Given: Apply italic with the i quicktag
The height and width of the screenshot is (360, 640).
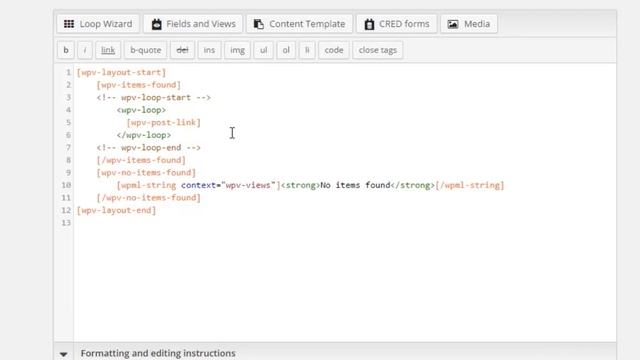Looking at the screenshot, I should [85, 50].
